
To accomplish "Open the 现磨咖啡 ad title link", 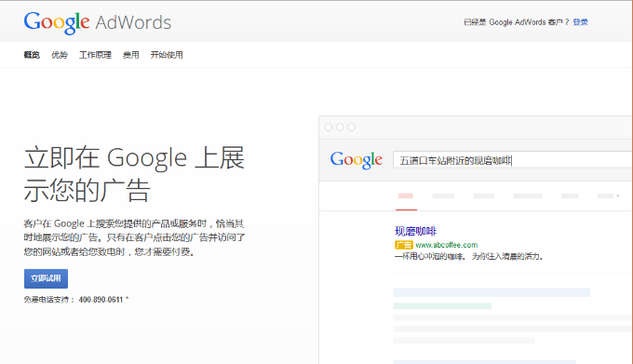I will [415, 231].
